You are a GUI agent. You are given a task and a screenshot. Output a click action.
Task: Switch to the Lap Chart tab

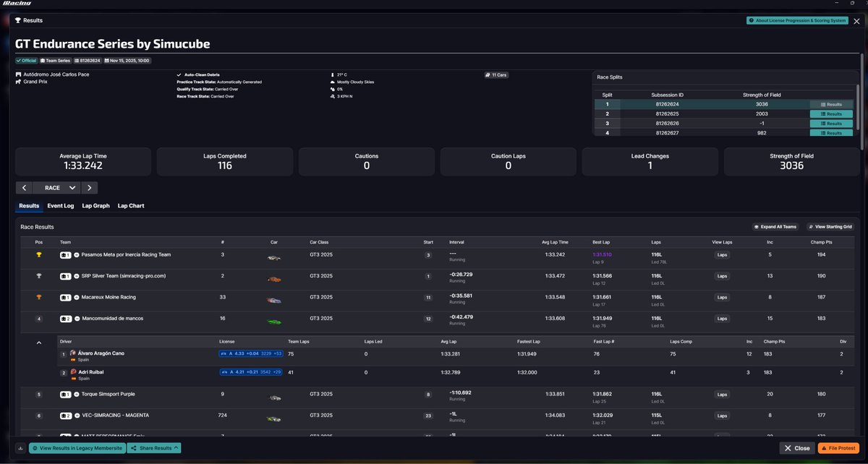click(131, 206)
